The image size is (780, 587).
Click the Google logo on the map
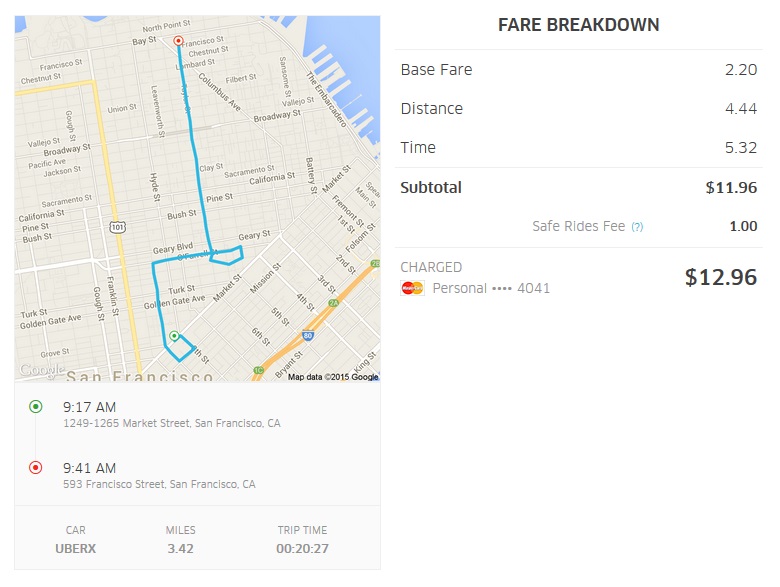click(38, 370)
